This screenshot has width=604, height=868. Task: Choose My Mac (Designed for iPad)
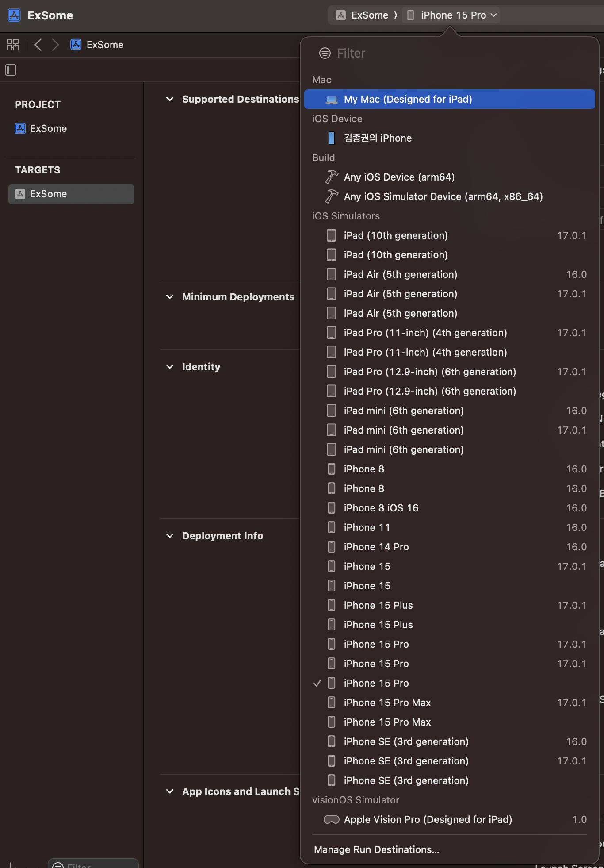coord(450,99)
